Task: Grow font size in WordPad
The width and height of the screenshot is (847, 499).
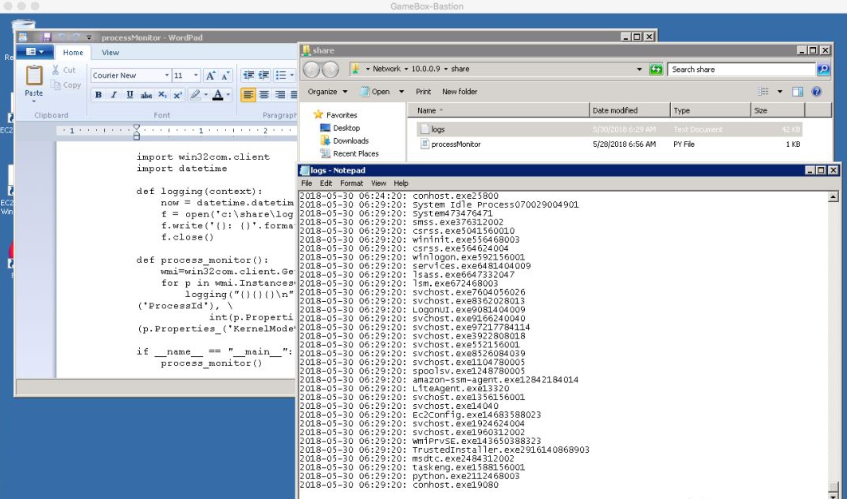Action: click(x=211, y=76)
